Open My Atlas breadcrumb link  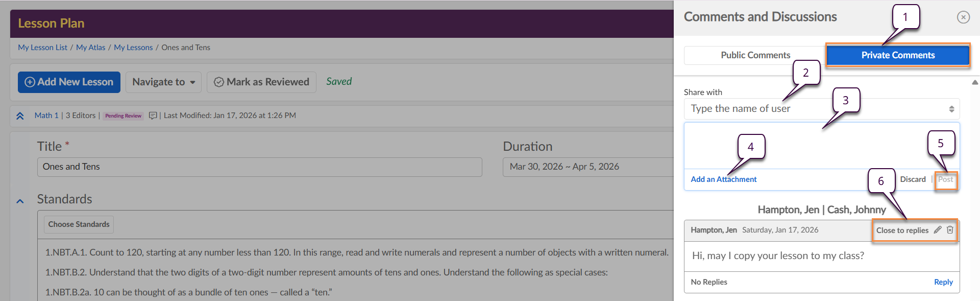tap(90, 48)
